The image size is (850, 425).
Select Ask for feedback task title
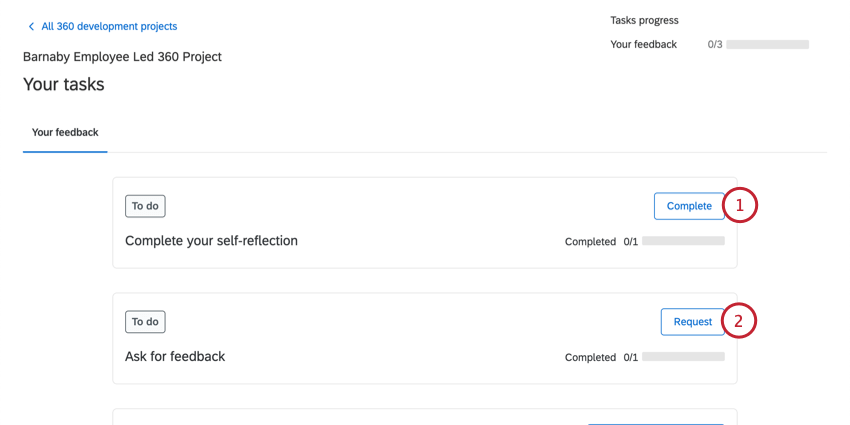click(175, 357)
